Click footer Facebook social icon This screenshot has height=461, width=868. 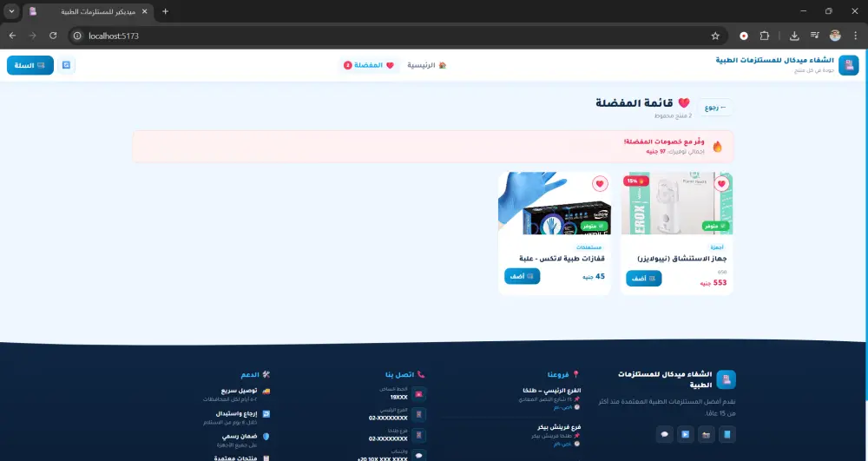tap(727, 434)
